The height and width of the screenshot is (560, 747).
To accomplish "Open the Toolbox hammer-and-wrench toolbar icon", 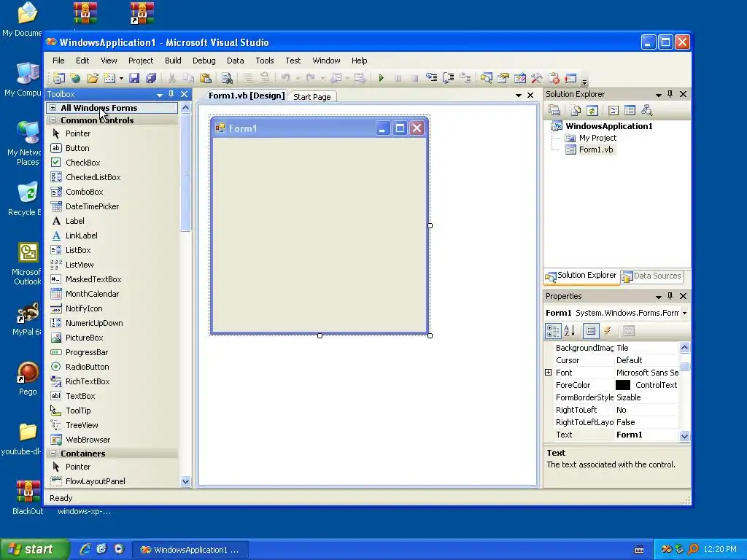I will click(536, 78).
